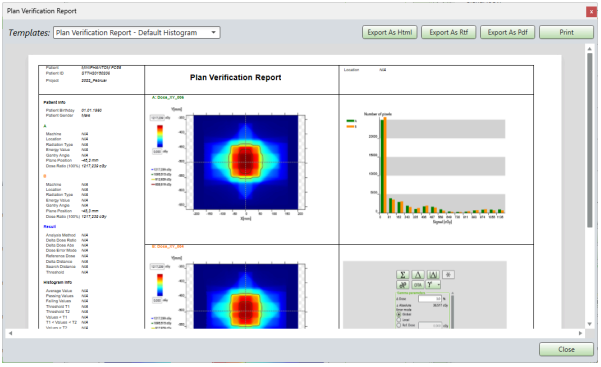This screenshot has height=367, width=601.
Task: Open the Templates combo box
Action: pyautogui.click(x=137, y=33)
